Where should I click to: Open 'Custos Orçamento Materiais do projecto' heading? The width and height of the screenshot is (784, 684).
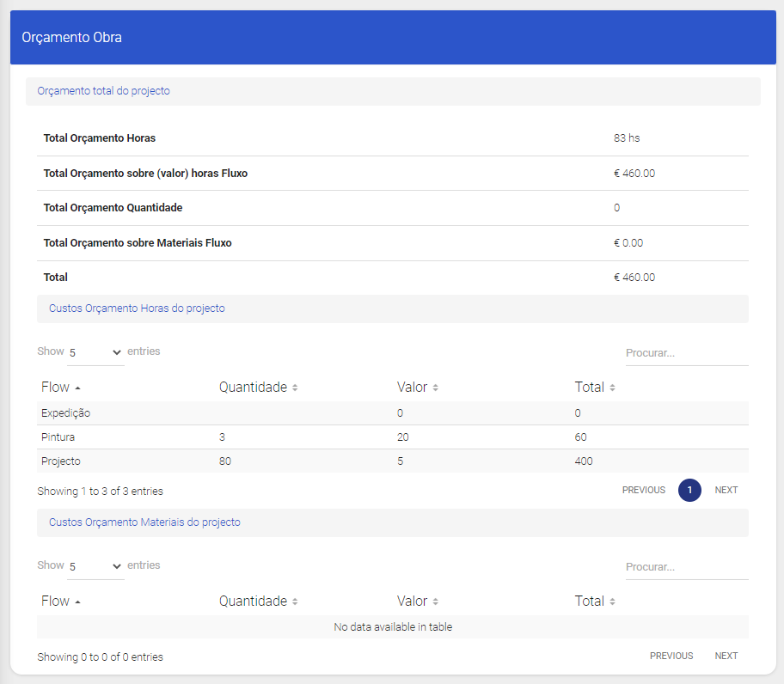[144, 522]
